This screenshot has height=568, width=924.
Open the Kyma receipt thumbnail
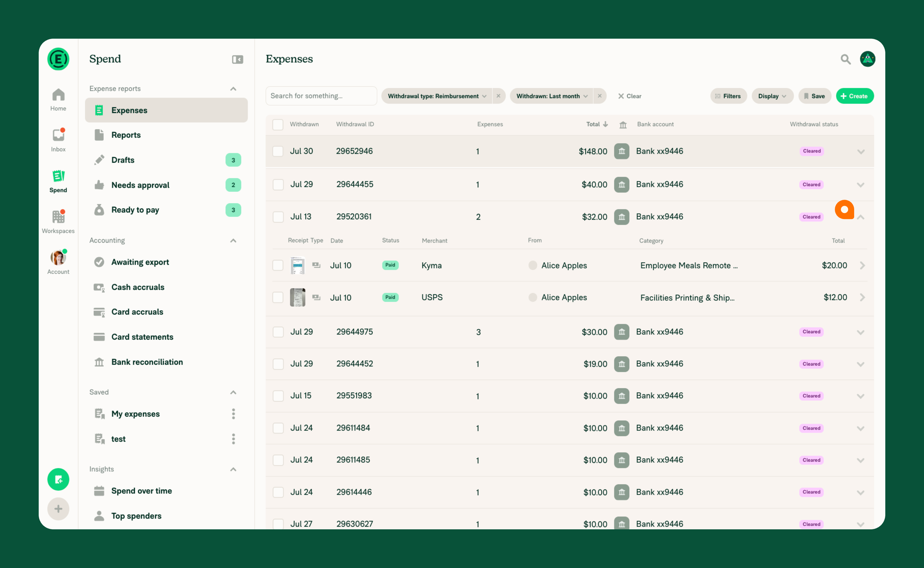[x=297, y=265]
